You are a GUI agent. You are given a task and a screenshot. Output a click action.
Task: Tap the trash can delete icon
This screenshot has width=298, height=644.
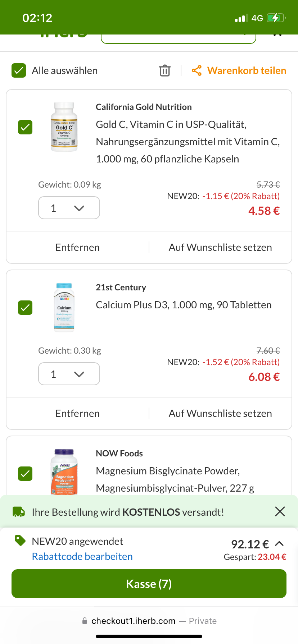coord(165,70)
